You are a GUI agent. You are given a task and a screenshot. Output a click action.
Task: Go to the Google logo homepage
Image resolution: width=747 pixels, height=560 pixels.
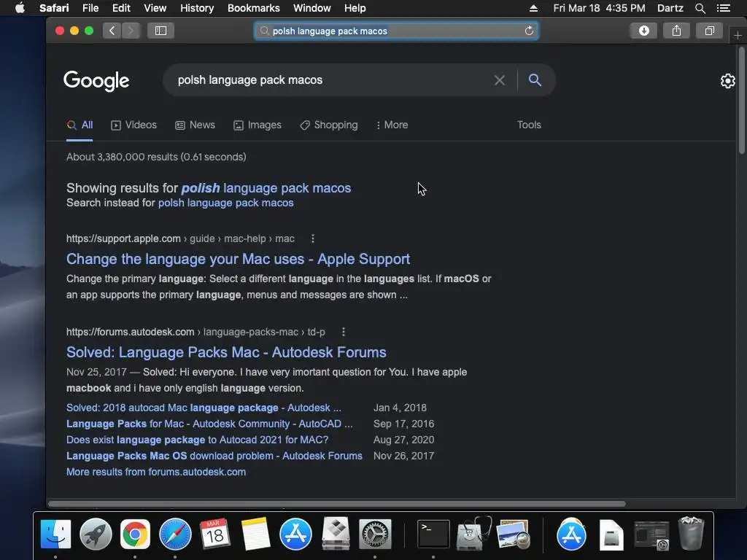[x=96, y=81]
